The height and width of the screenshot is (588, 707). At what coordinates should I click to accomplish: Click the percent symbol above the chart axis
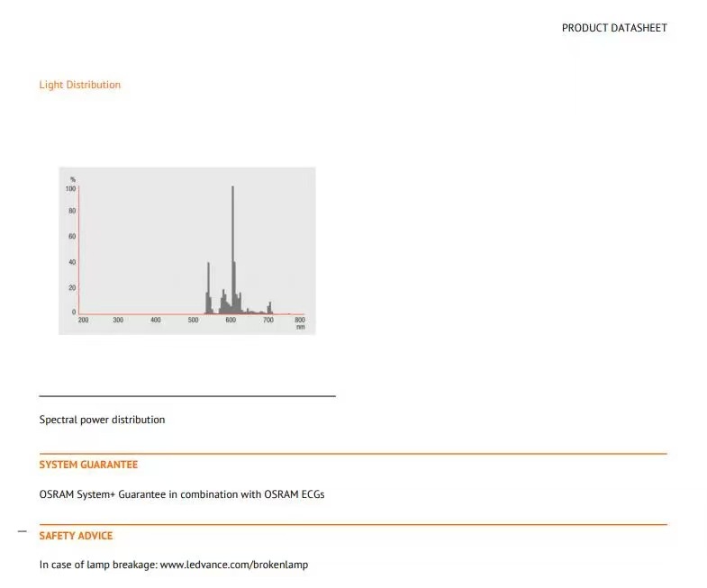pyautogui.click(x=73, y=179)
